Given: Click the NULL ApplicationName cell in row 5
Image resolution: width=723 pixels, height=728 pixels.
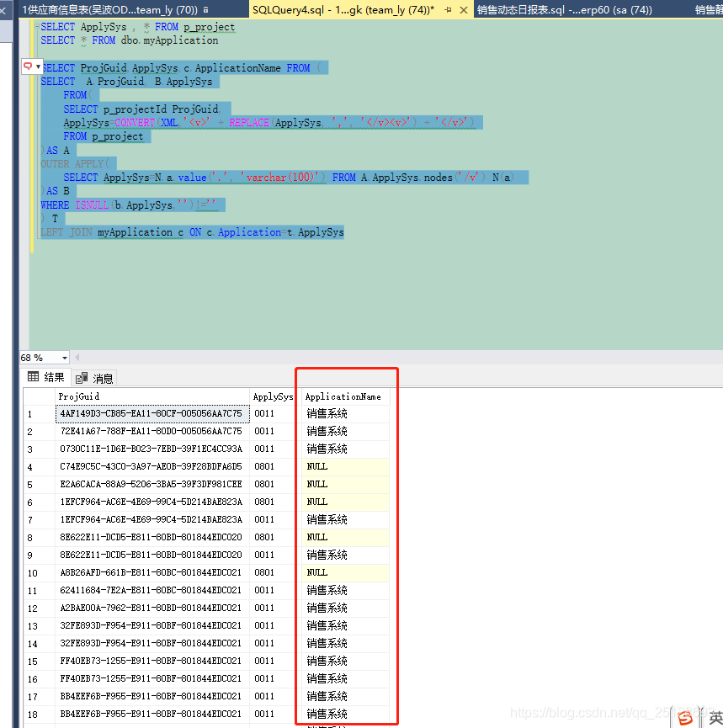Looking at the screenshot, I should click(x=345, y=484).
